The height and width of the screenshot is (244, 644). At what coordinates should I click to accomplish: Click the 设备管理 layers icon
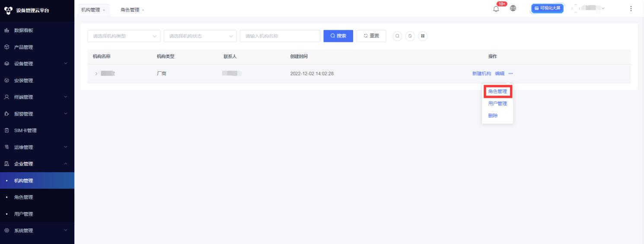click(6, 64)
